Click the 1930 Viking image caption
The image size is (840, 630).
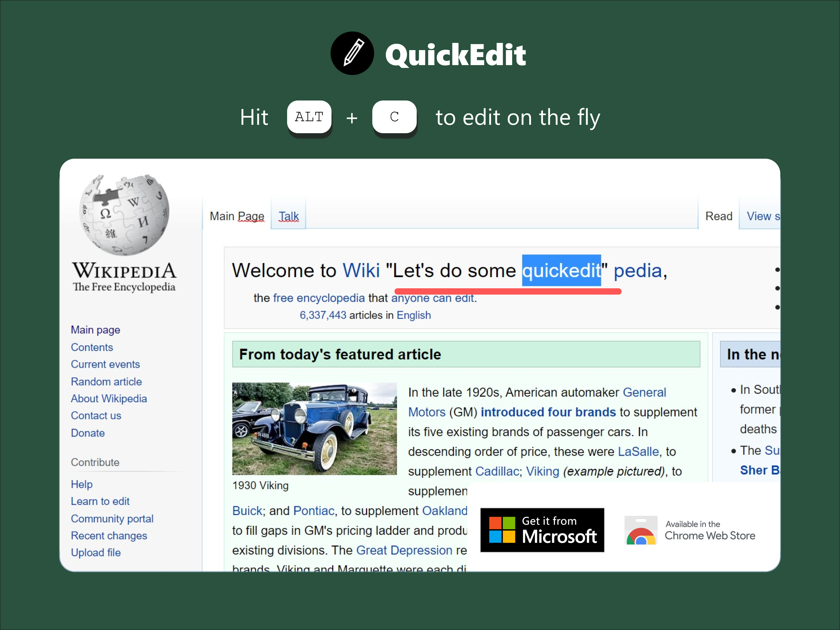(260, 485)
